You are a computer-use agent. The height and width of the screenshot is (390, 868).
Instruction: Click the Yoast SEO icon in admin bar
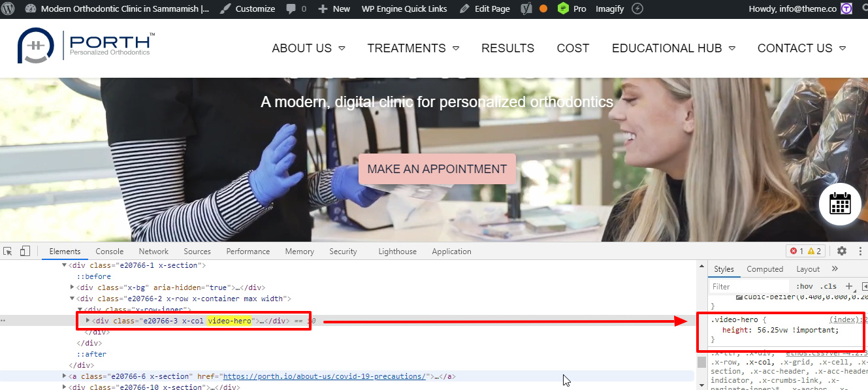coord(525,9)
